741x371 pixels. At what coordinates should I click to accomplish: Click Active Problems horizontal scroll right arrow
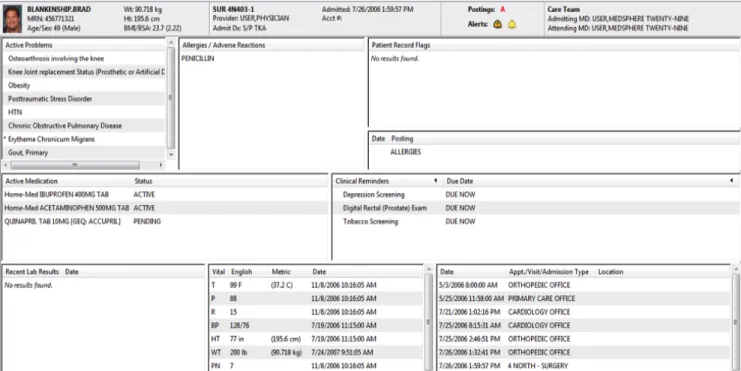tap(161, 165)
